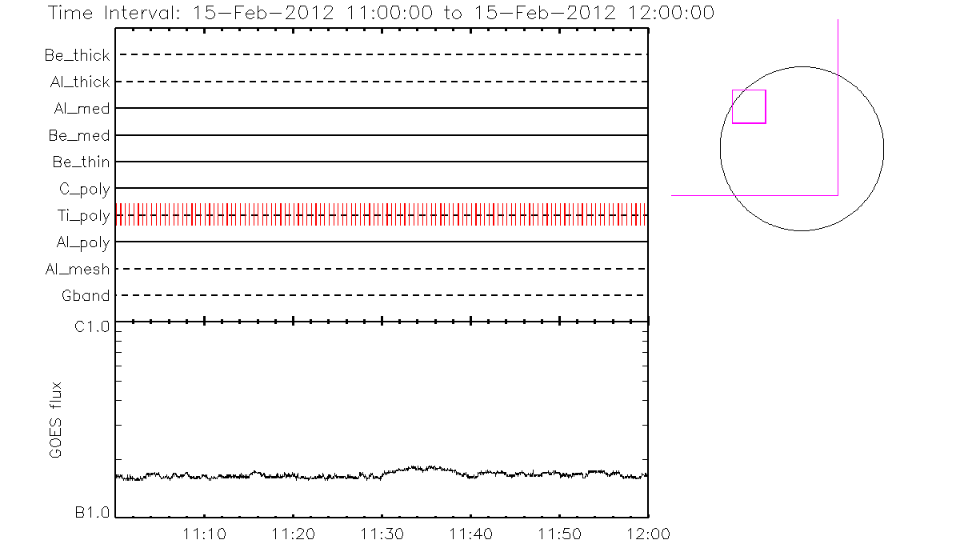Select the C_poly filter label
The width and height of the screenshot is (960, 560).
[x=84, y=190]
